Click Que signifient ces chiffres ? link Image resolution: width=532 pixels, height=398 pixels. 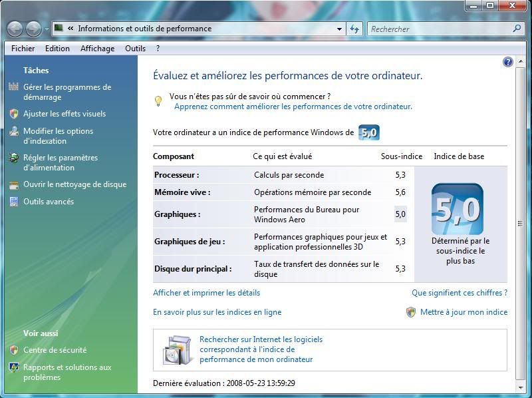coord(460,293)
